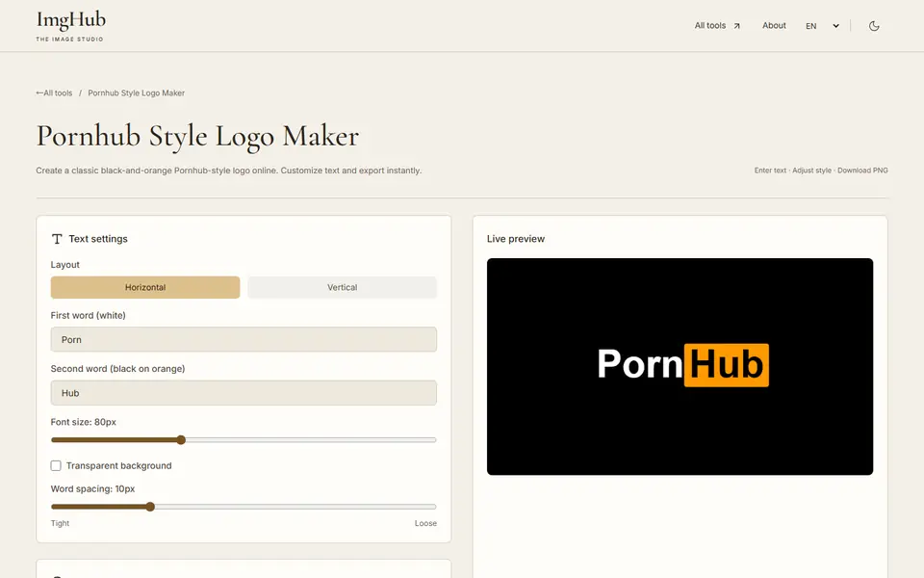Enable the Transparent background checkbox

click(x=56, y=466)
